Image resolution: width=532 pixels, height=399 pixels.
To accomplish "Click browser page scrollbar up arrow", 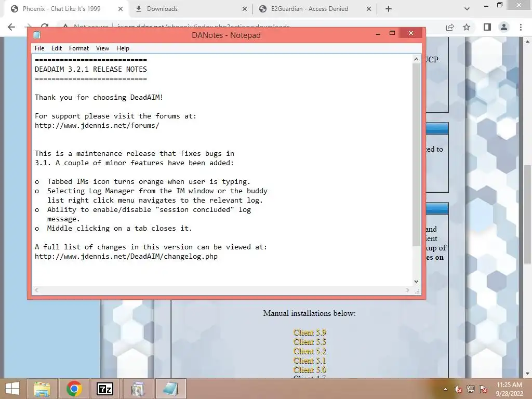I will point(528,42).
